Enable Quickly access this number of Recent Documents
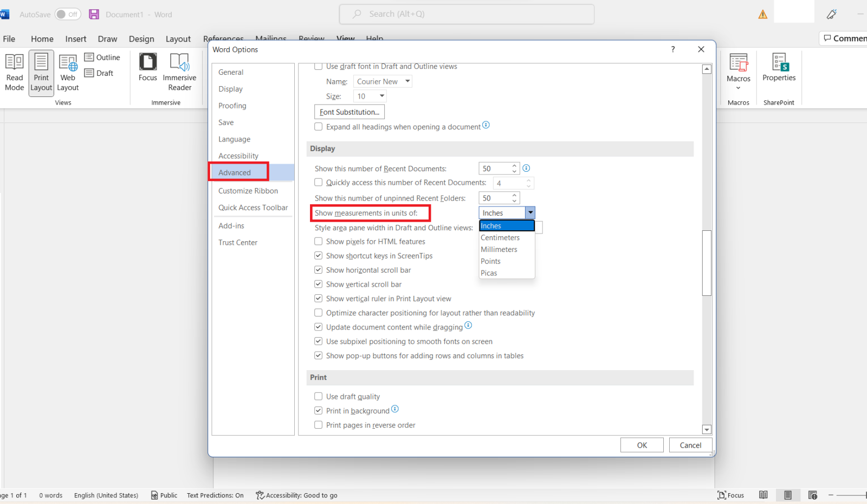 [319, 183]
